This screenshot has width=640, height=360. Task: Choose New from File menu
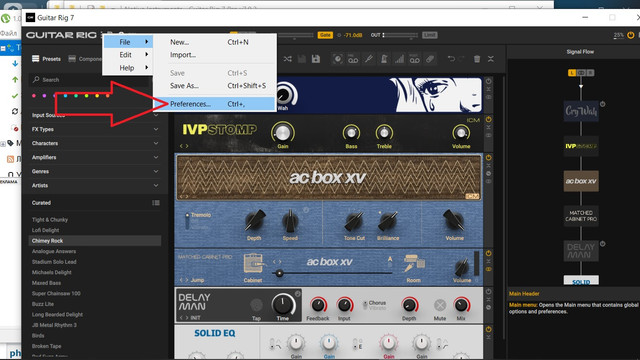(x=215, y=42)
